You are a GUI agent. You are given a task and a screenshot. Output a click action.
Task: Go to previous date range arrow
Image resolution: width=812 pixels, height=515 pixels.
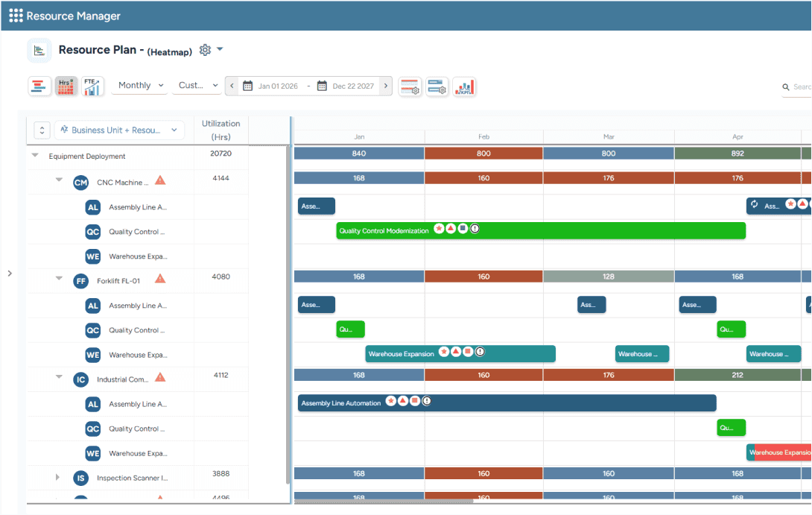coord(232,86)
